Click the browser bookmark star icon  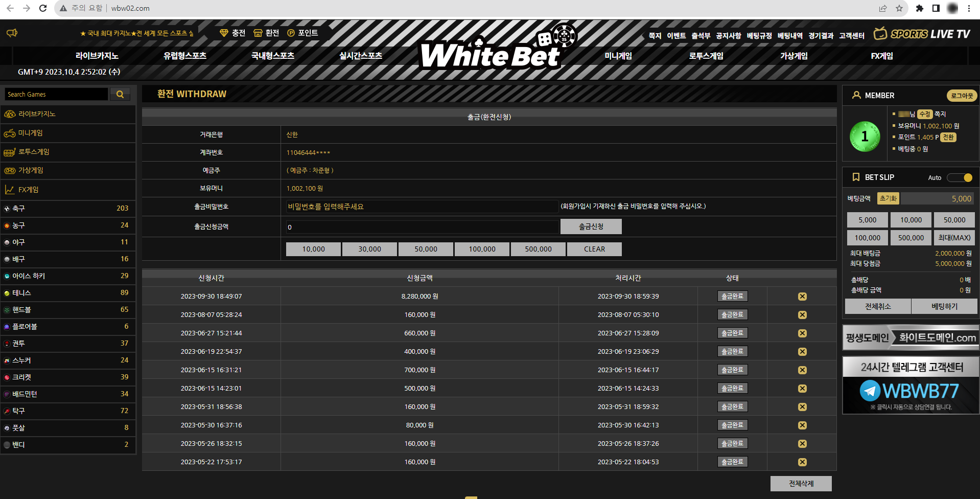(x=899, y=8)
